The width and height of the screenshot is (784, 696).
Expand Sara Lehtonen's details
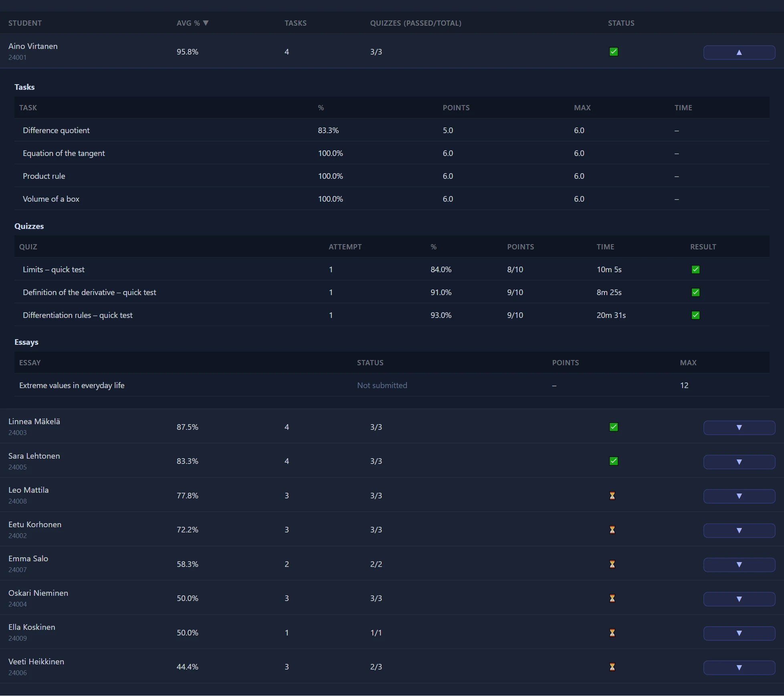[x=739, y=462]
